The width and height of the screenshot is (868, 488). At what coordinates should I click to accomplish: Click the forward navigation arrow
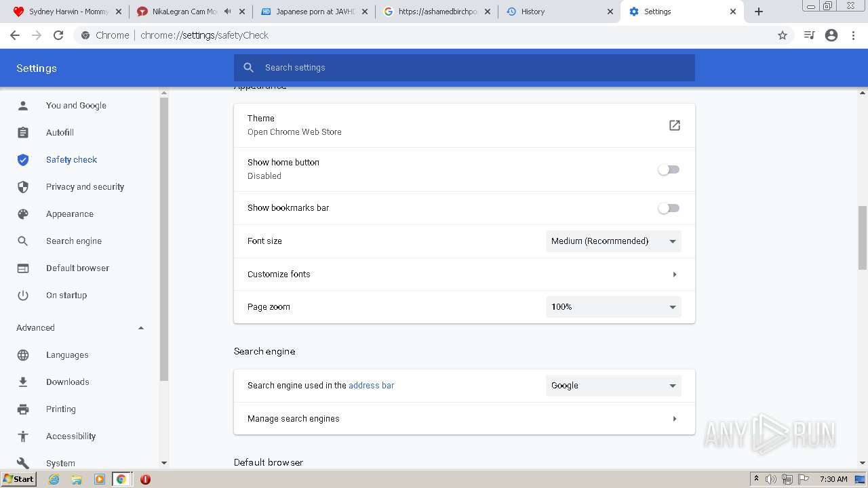point(37,35)
